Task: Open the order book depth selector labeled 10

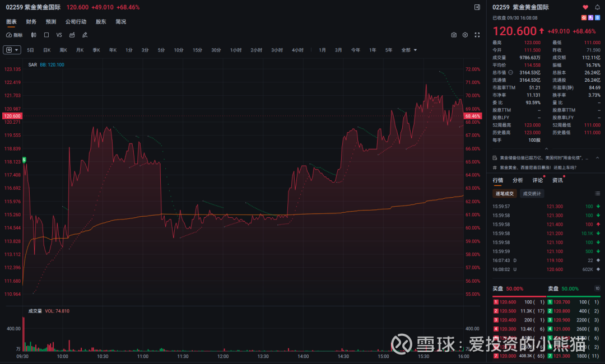Action: click(597, 288)
